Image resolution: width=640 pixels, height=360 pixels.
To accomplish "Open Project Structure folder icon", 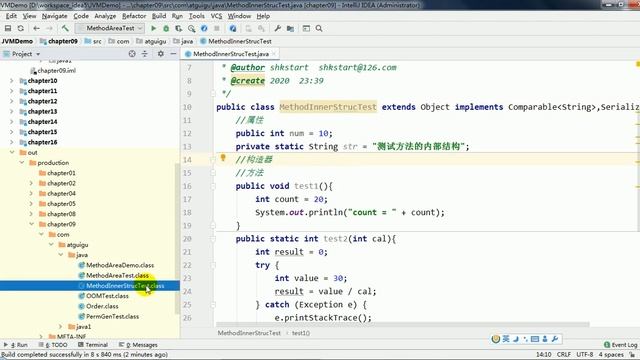I will pyautogui.click(x=290, y=29).
